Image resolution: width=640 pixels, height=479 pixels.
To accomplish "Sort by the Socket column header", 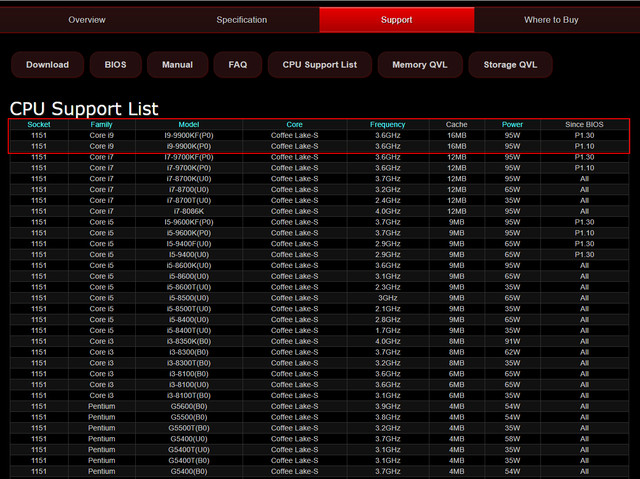I will coord(39,124).
